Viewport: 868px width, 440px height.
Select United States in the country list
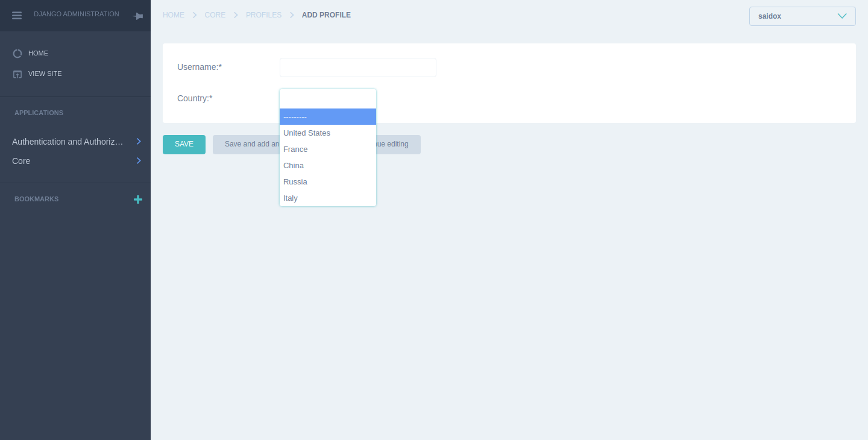307,133
